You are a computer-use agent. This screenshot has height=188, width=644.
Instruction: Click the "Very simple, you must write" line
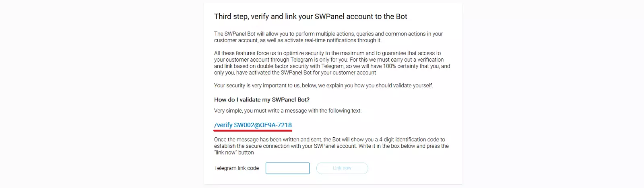click(287, 111)
